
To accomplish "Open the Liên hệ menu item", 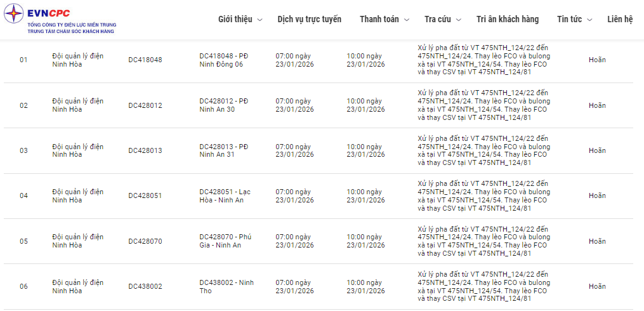I will [620, 19].
